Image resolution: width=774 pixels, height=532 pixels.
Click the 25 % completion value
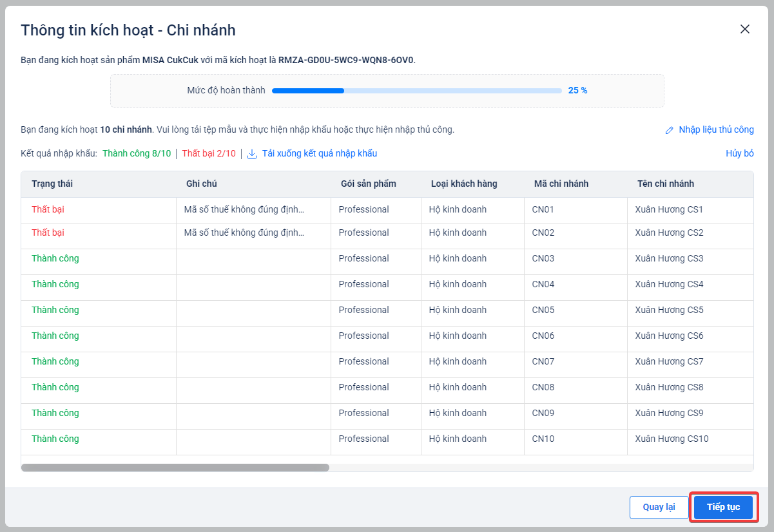point(577,90)
